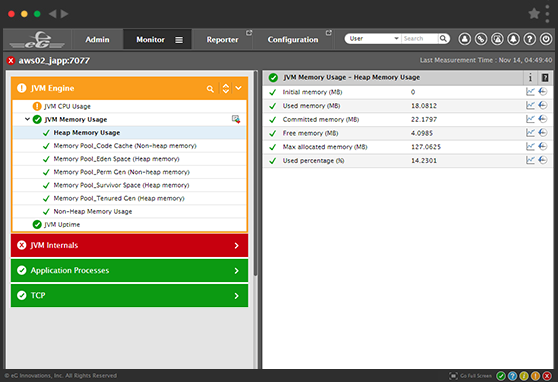
Task: Collapse JVM Memory Usage tree arrow
Action: (27, 119)
